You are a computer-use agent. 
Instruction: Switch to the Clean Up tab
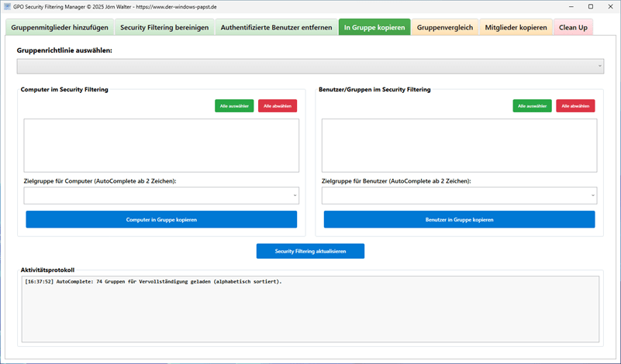[574, 27]
